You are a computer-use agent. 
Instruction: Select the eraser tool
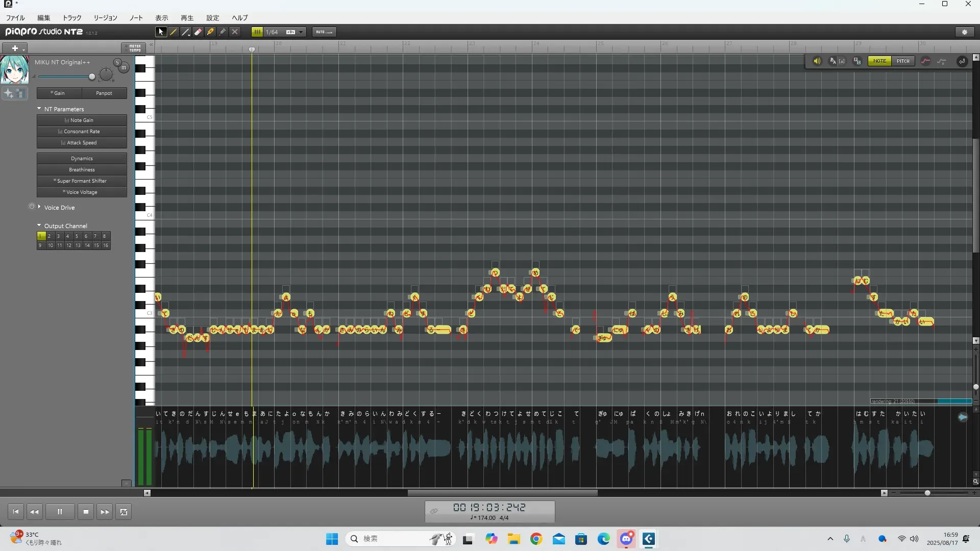[x=198, y=32]
